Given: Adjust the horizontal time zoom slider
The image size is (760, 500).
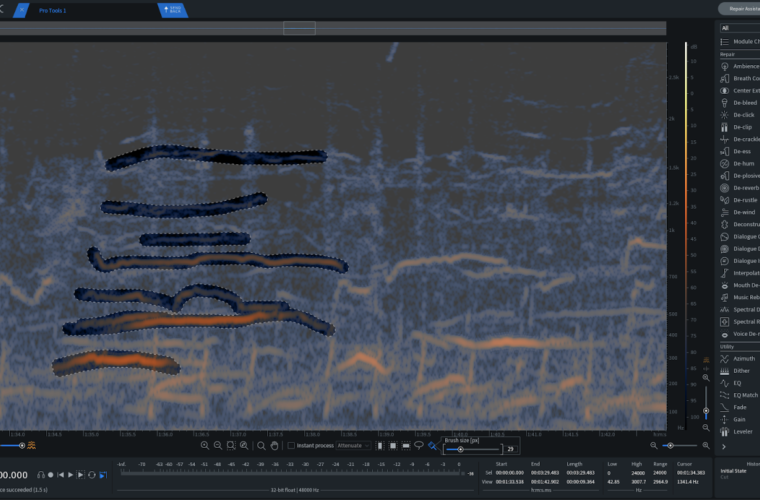Looking at the screenshot, I should 668,445.
